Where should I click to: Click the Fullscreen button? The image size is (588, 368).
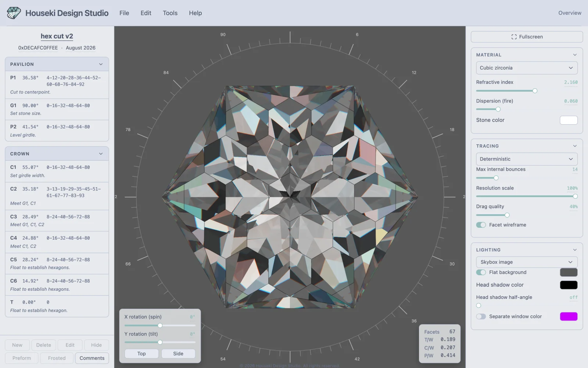click(x=527, y=37)
